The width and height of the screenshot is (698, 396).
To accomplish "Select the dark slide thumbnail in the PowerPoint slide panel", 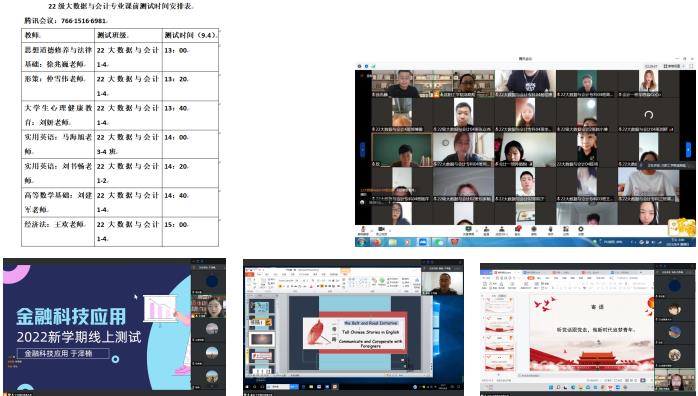I will [x=262, y=339].
